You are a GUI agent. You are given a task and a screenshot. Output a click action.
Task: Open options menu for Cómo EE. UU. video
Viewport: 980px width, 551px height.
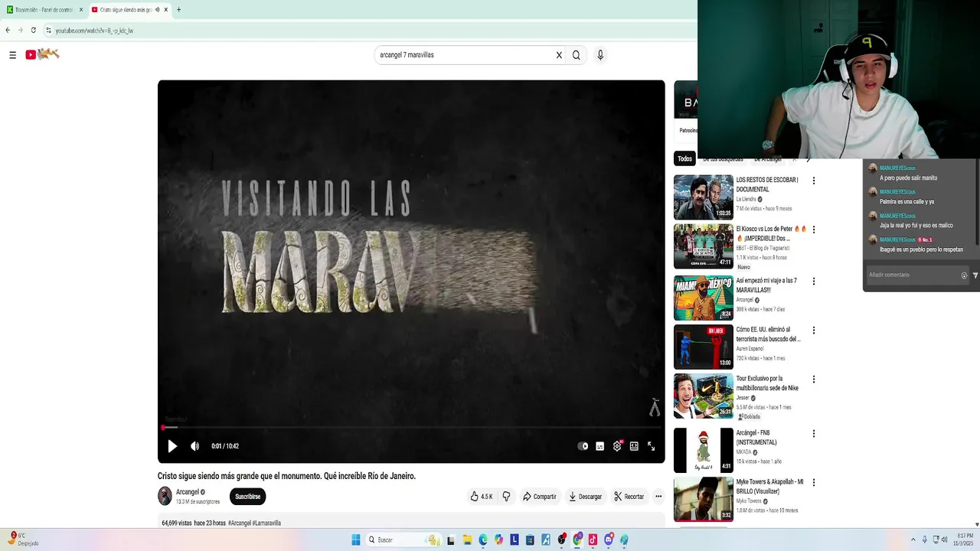(814, 331)
